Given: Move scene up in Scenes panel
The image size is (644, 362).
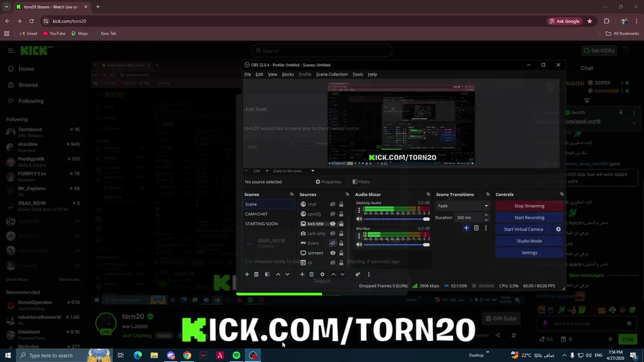Looking at the screenshot, I should pos(278,275).
